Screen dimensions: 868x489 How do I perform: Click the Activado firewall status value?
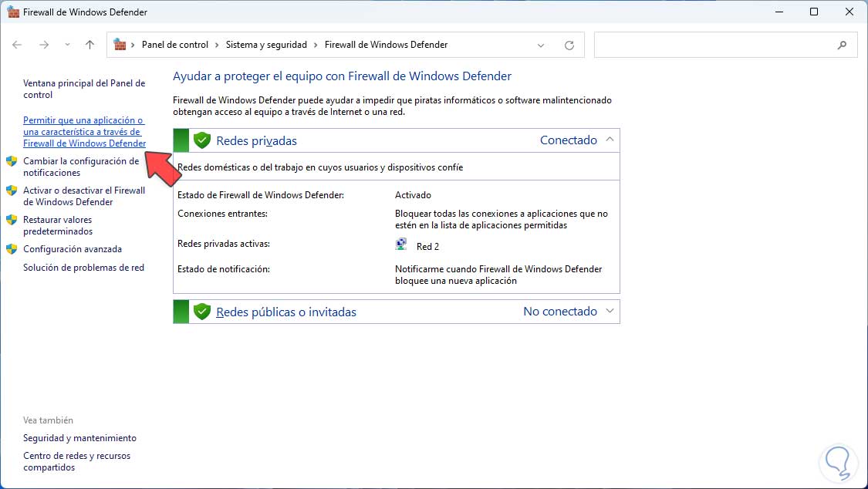point(413,195)
